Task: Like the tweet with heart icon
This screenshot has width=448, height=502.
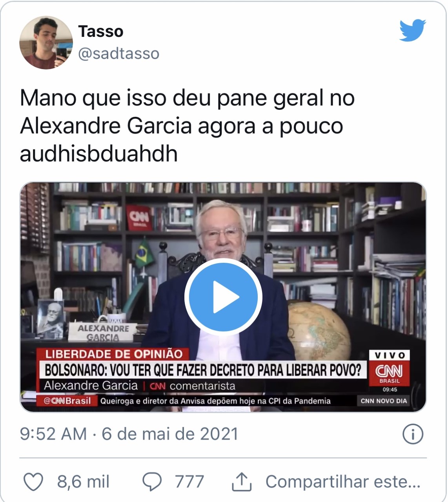Action: [33, 482]
